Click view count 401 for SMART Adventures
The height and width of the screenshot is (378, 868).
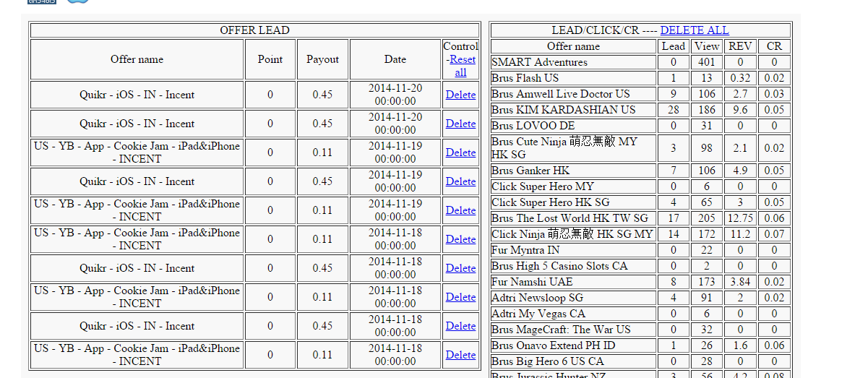pos(707,62)
